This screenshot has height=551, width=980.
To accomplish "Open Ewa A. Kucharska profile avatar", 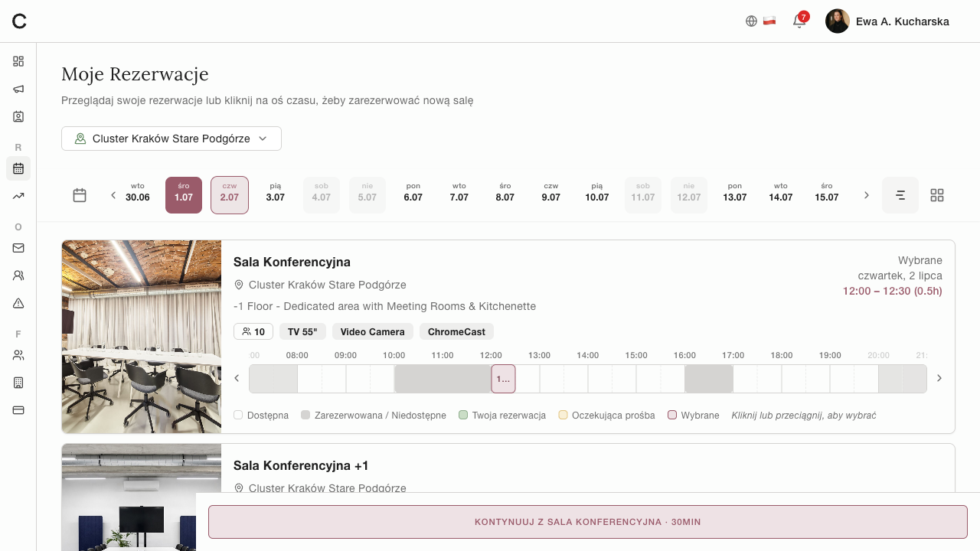I will (838, 21).
